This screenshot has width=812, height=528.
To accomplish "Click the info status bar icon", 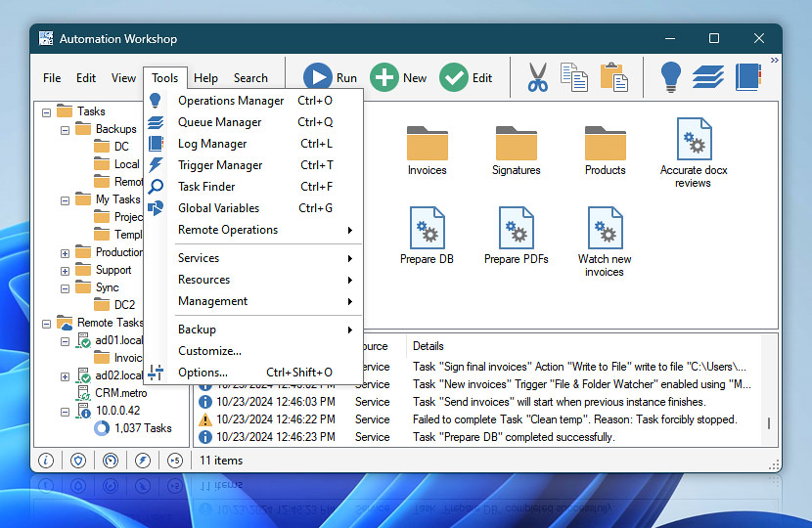I will pyautogui.click(x=46, y=461).
